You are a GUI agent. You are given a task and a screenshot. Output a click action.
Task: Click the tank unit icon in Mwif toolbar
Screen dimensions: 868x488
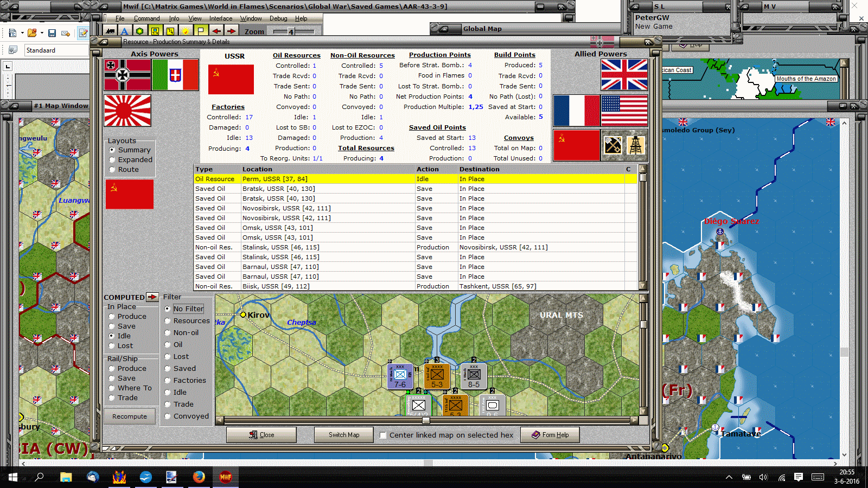point(111,31)
